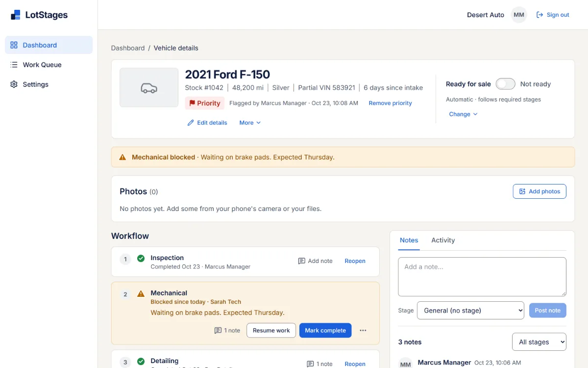Post the note
Viewport: 588px width, 368px height.
(548, 311)
